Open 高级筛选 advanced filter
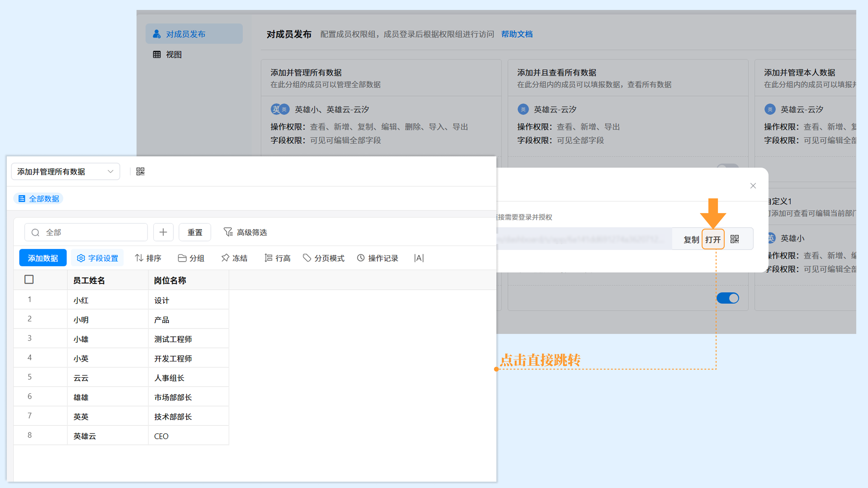 [245, 232]
